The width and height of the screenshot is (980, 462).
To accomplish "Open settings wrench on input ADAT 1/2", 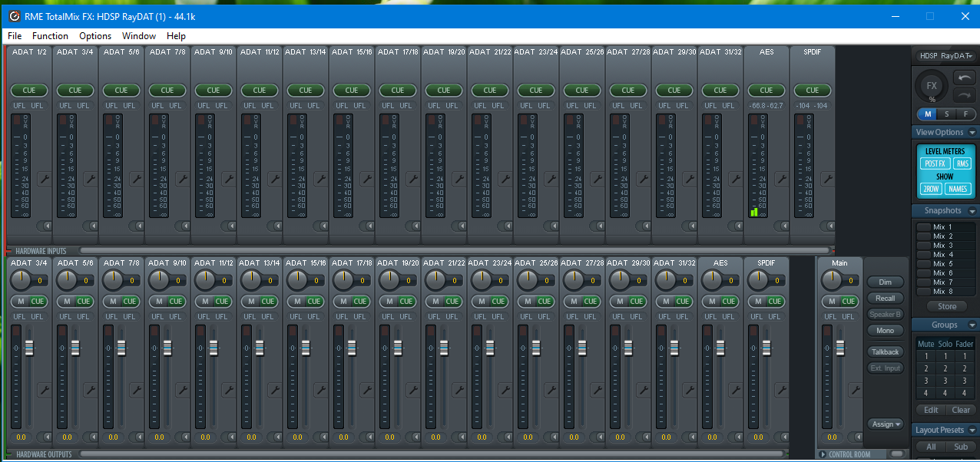I will pos(44,179).
